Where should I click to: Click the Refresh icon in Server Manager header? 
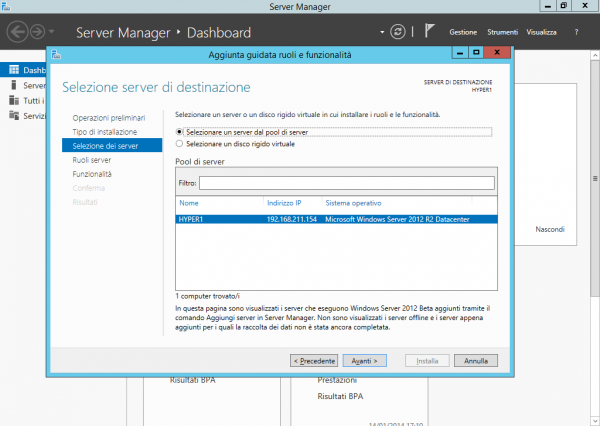398,32
